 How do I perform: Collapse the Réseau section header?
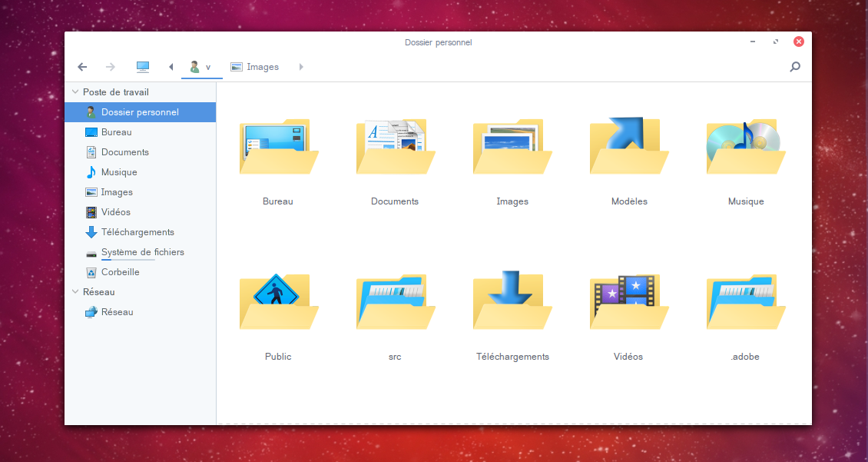click(x=75, y=291)
